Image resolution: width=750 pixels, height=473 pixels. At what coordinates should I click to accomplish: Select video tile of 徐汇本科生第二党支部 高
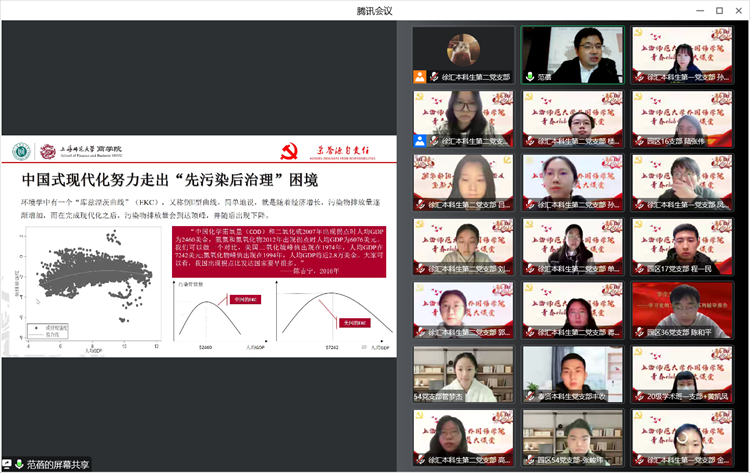(x=463, y=438)
